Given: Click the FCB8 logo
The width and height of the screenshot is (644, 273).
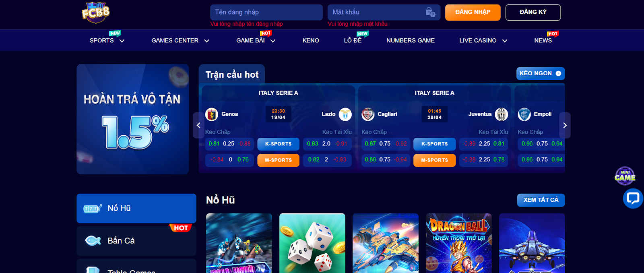Looking at the screenshot, I should (96, 12).
